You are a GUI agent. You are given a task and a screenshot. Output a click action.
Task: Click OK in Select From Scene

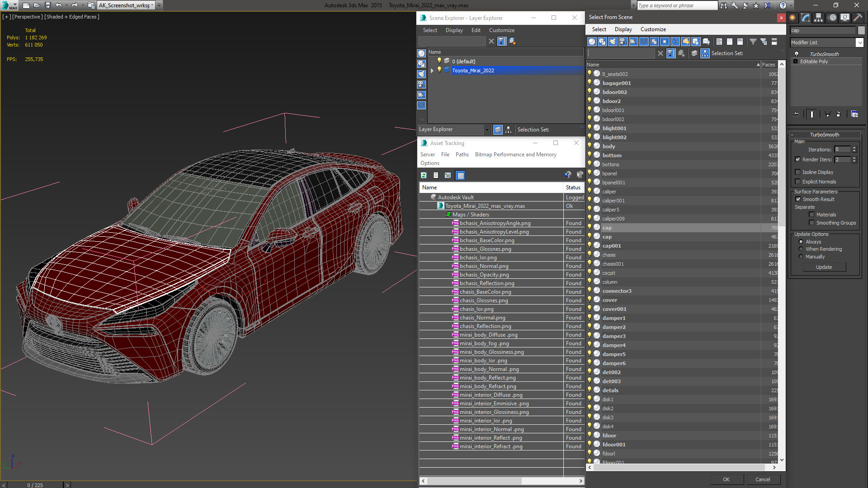726,479
